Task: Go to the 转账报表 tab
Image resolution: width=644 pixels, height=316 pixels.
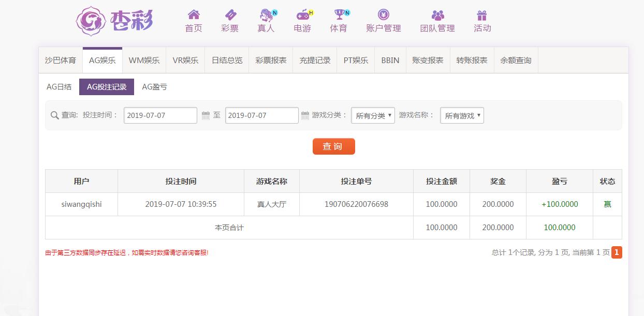Action: [x=472, y=60]
